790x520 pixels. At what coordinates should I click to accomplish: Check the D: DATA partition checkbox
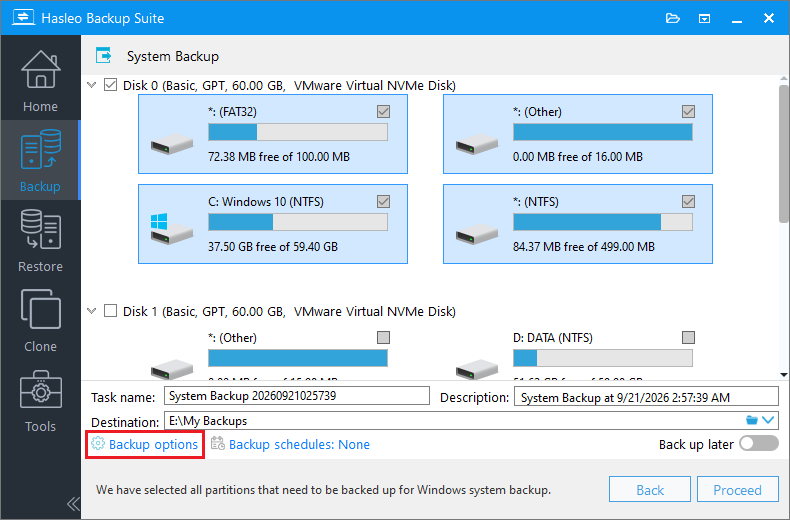tap(688, 337)
